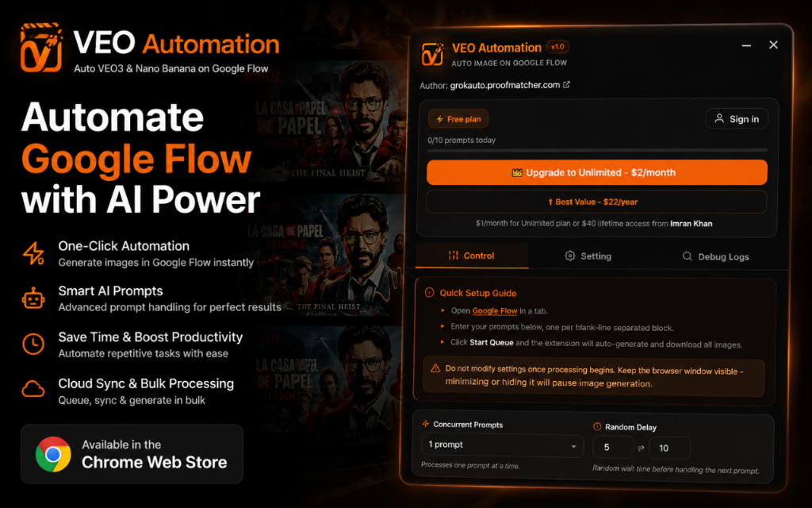Screen dimensions: 812x508
Task: Open the Google Flow link in setup guide
Action: tap(495, 311)
